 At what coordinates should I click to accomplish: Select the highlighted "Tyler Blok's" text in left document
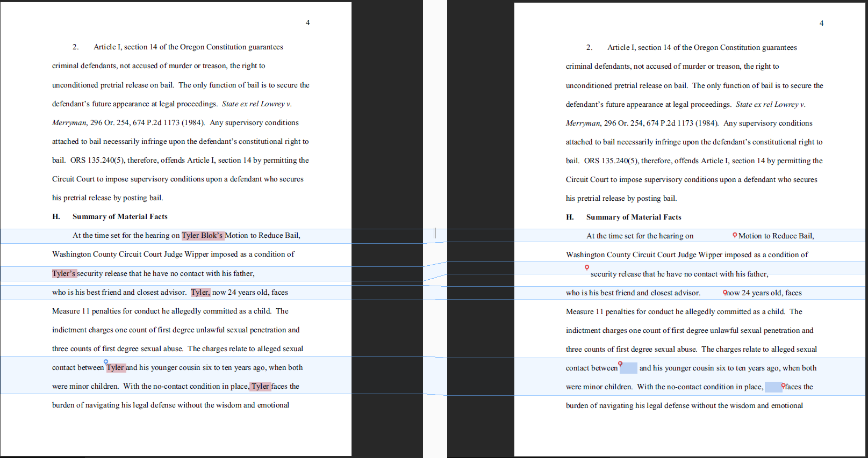pyautogui.click(x=202, y=236)
